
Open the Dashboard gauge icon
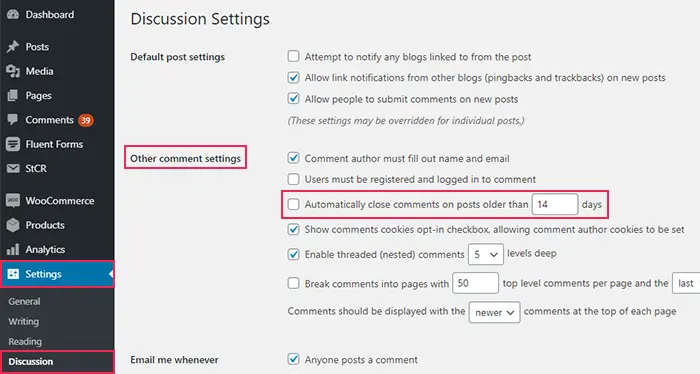point(13,14)
